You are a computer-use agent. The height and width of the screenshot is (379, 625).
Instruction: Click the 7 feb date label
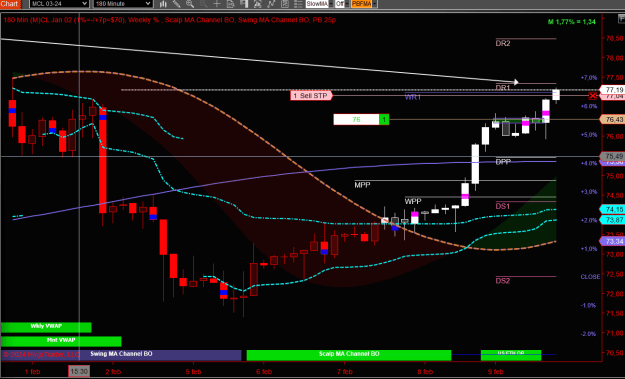pos(345,371)
